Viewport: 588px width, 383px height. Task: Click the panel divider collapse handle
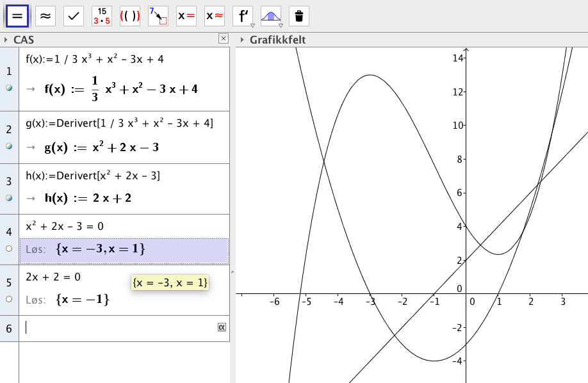point(233,272)
